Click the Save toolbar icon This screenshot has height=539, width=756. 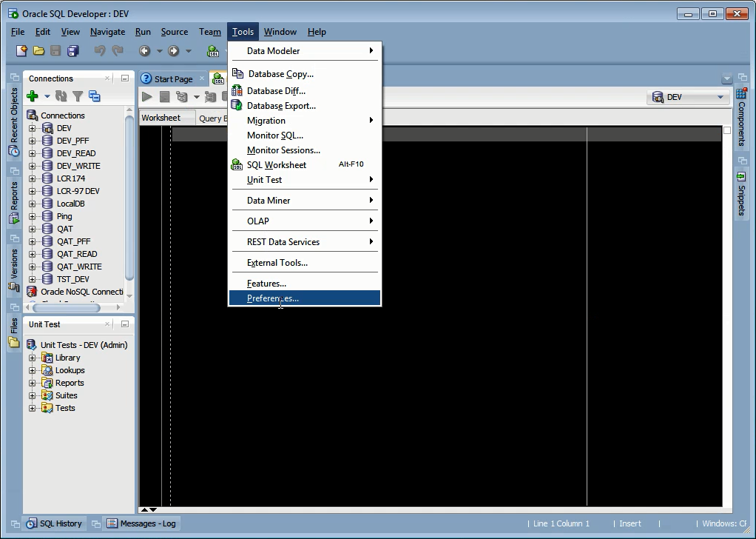point(56,50)
